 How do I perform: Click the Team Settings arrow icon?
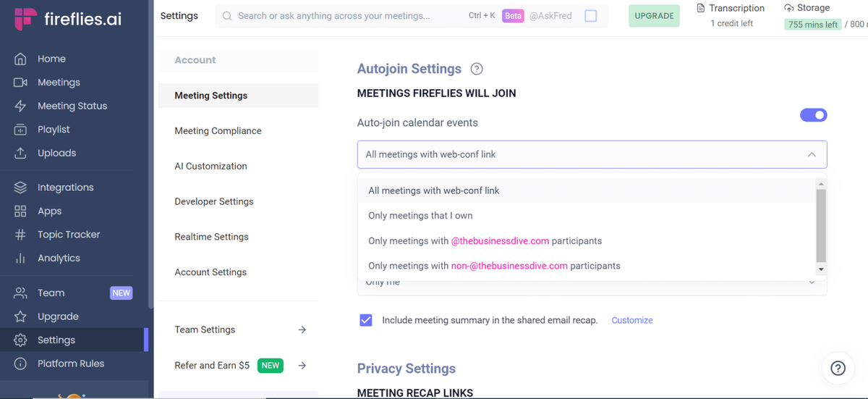(302, 329)
